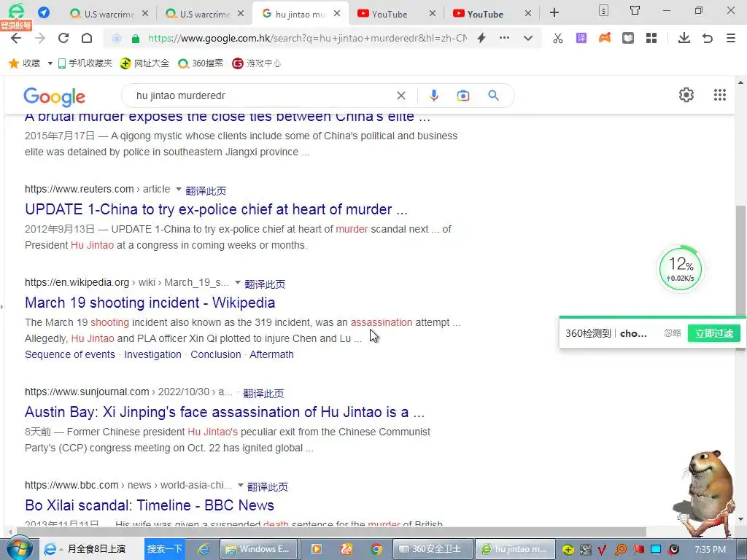Close the hu jintao search tab
Screen dimensions: 747x560
pos(337,13)
